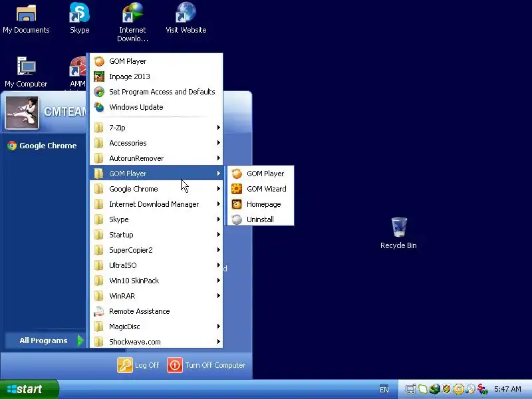Click the Log Off key icon
Screen dimensions: 532x399
(125, 365)
